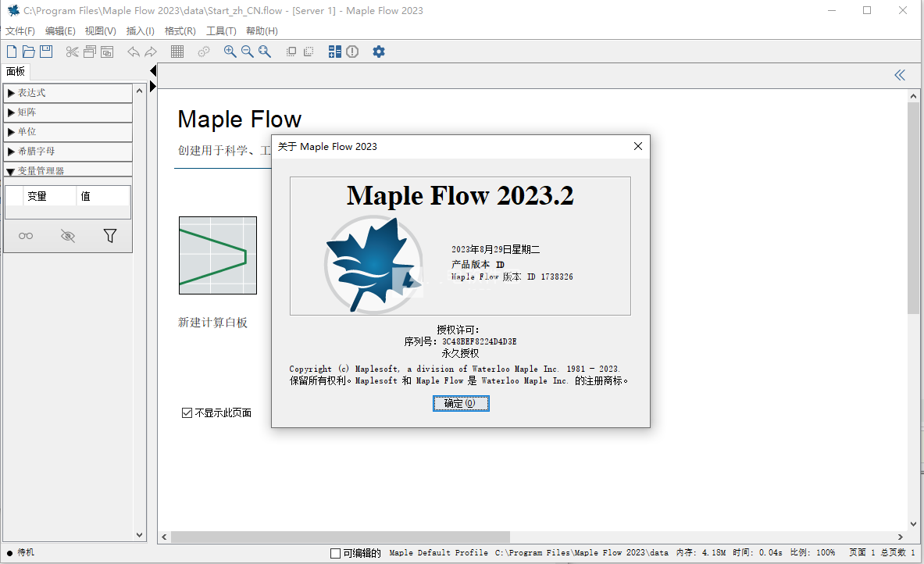Image resolution: width=924 pixels, height=564 pixels.
Task: Click the 新建计算白板 label
Action: coord(212,323)
